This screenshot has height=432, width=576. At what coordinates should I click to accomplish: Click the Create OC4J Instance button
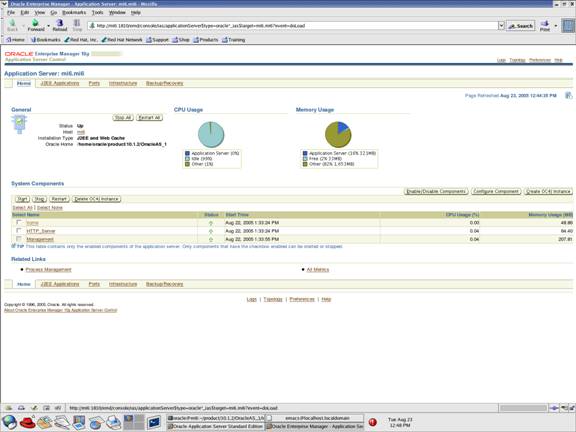548,191
